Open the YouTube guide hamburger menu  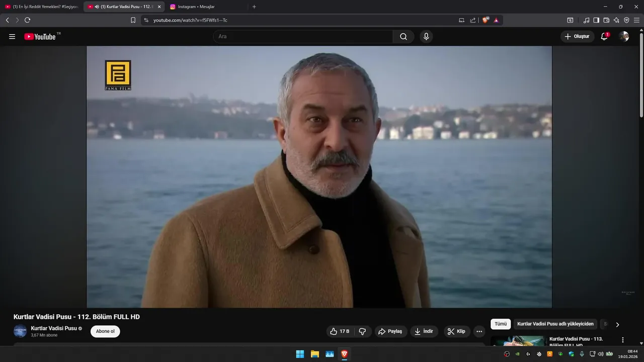pyautogui.click(x=12, y=37)
